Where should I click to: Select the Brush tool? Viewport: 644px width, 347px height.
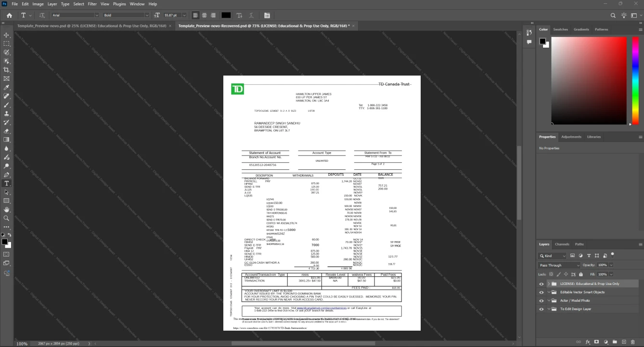click(x=7, y=105)
